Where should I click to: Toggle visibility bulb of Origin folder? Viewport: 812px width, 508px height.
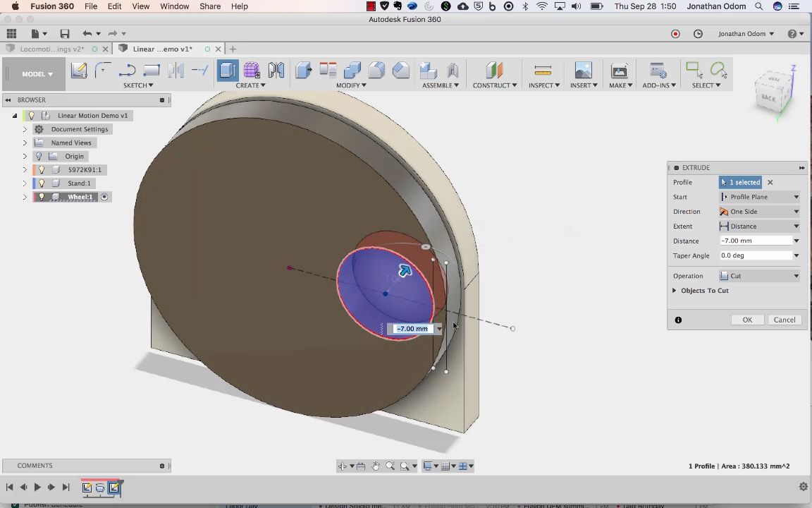pyautogui.click(x=39, y=156)
